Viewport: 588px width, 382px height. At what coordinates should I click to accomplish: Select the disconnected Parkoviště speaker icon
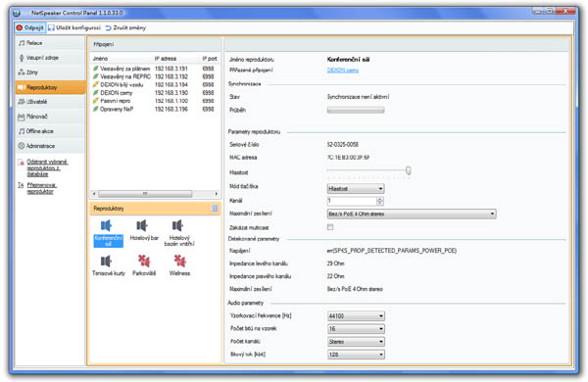coord(144,261)
